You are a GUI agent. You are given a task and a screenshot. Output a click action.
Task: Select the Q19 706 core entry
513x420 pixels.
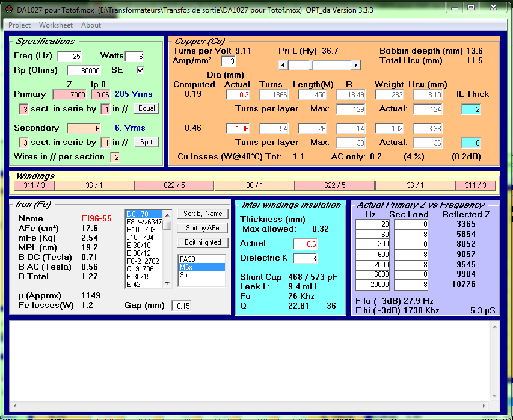tap(144, 269)
